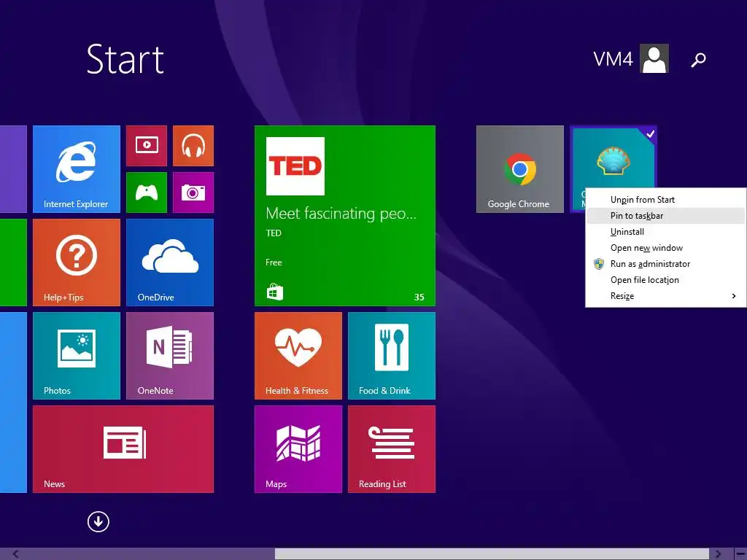747x560 pixels.
Task: Launch the Google Chrome tile
Action: coord(519,169)
